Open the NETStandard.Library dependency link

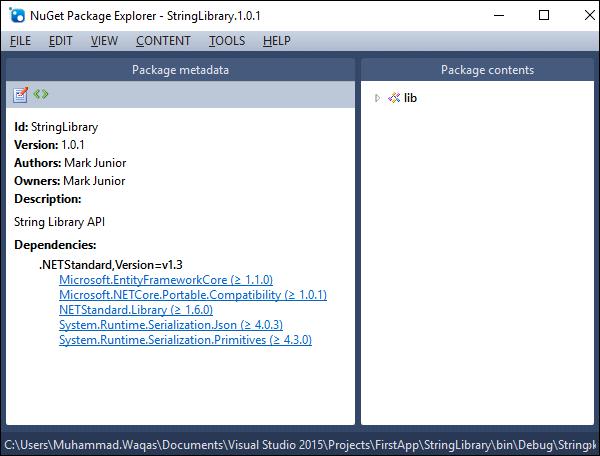136,309
